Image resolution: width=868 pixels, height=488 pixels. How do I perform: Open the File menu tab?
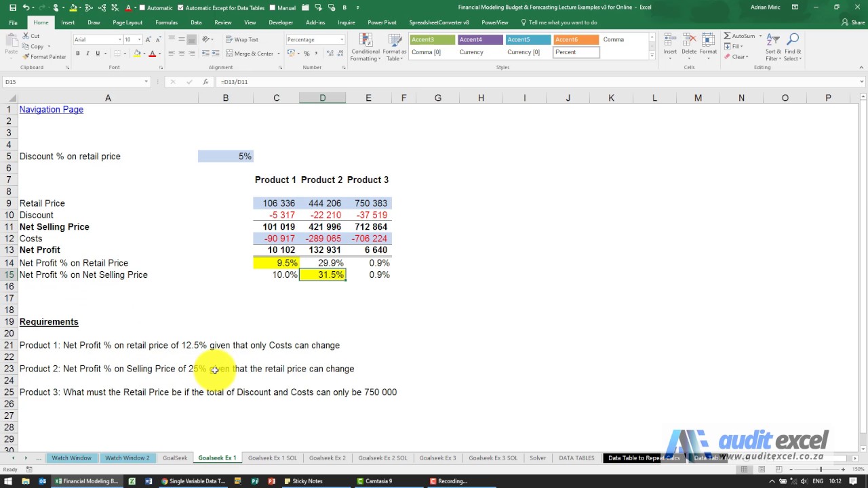pos(13,22)
